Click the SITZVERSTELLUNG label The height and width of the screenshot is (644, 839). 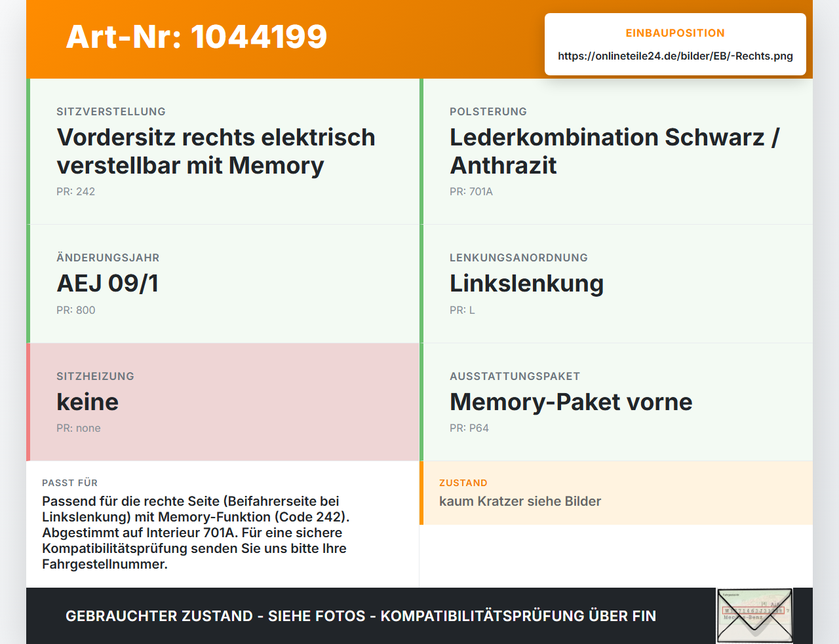click(x=111, y=112)
